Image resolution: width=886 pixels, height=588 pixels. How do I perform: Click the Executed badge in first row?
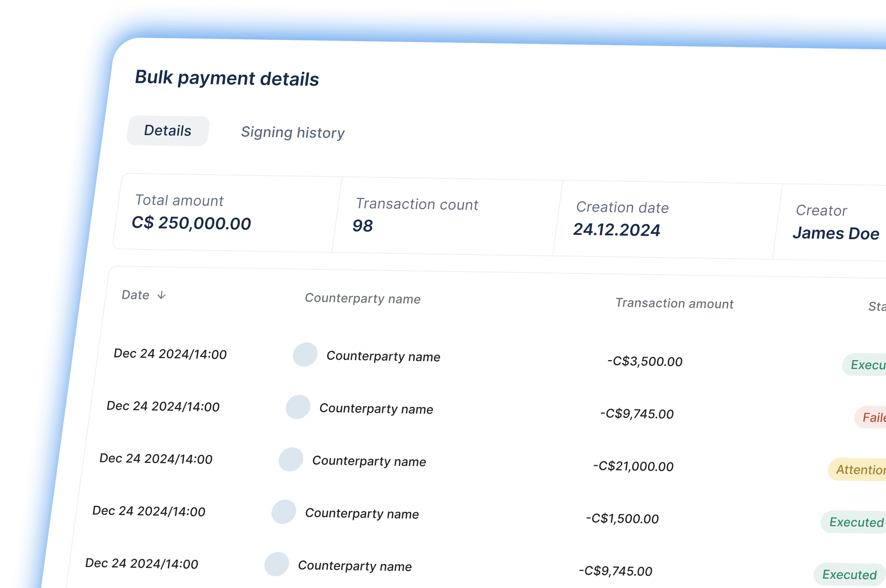[866, 365]
